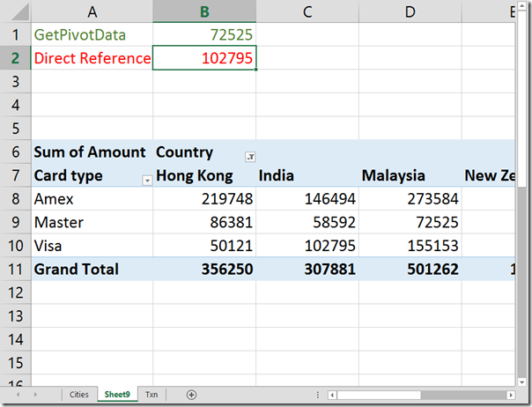Switch to the Txn sheet tab
532x407 pixels.
coord(151,396)
